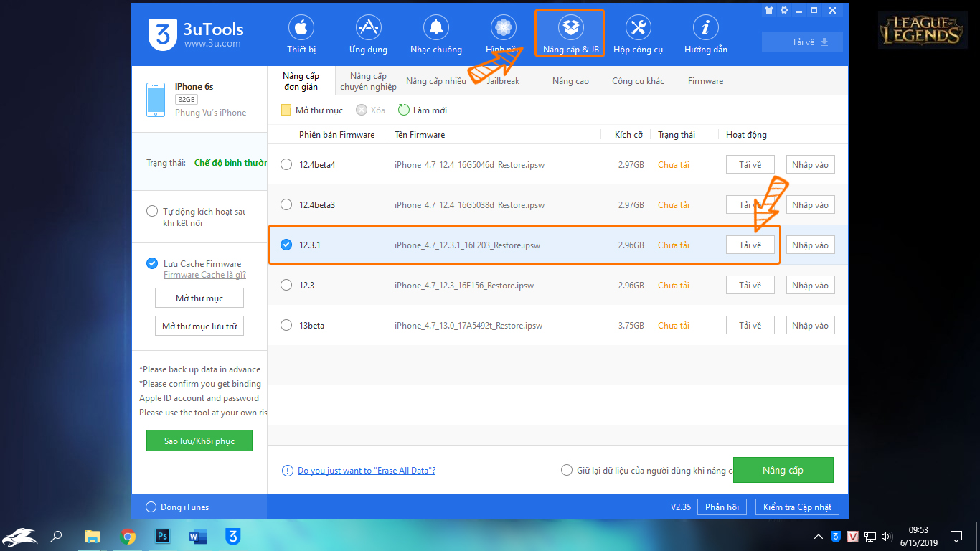Switch to the Jailbreak tab

(x=503, y=81)
